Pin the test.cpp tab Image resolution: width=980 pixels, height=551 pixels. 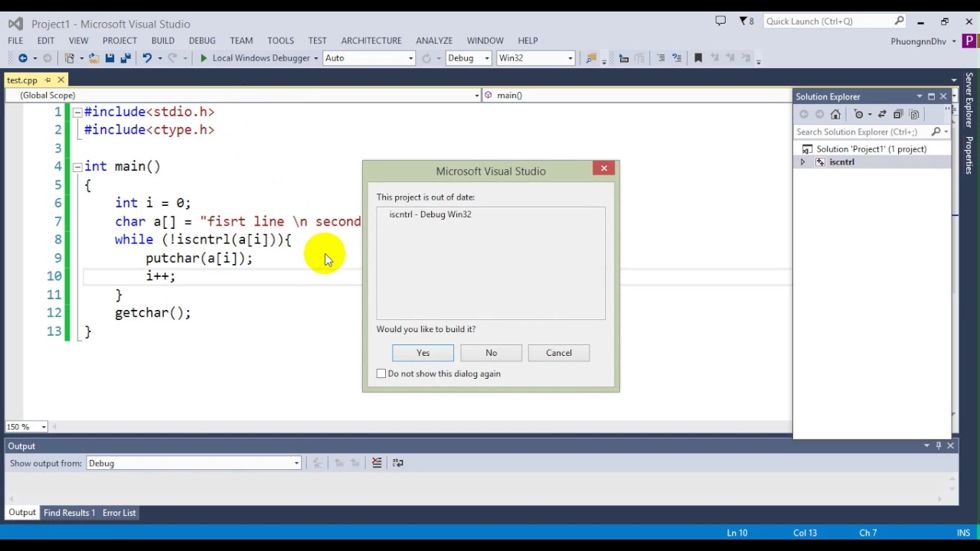pos(47,80)
